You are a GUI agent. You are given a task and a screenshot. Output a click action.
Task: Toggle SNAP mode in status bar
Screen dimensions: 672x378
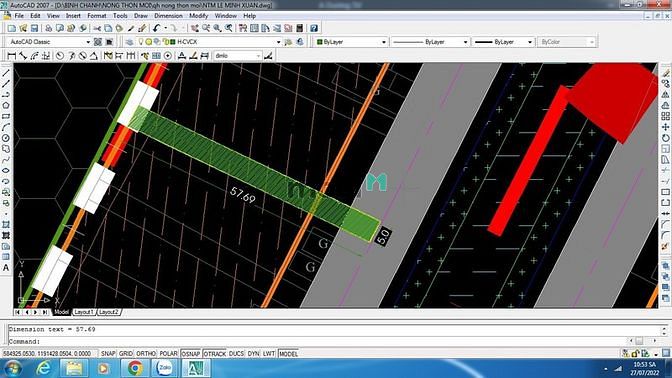point(108,354)
